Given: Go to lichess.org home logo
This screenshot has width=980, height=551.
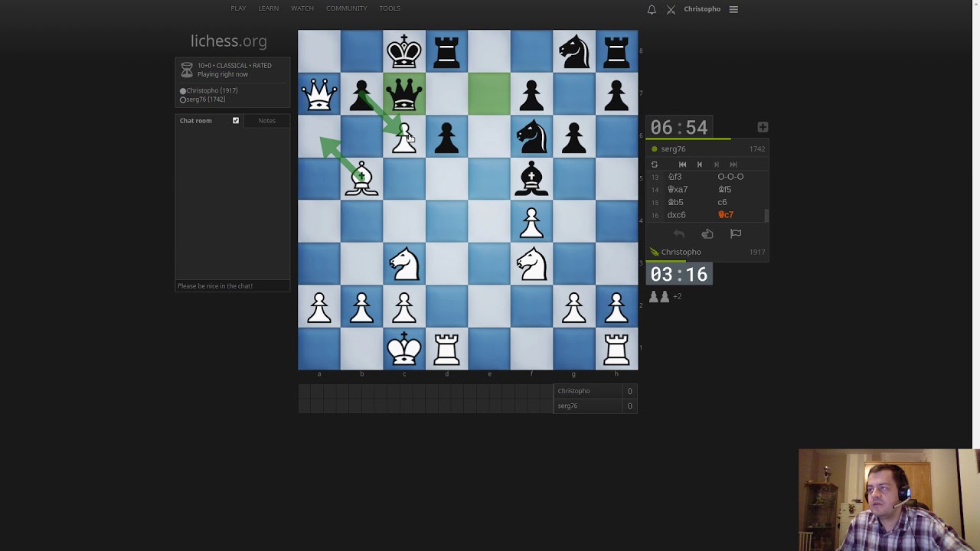Looking at the screenshot, I should tap(229, 41).
